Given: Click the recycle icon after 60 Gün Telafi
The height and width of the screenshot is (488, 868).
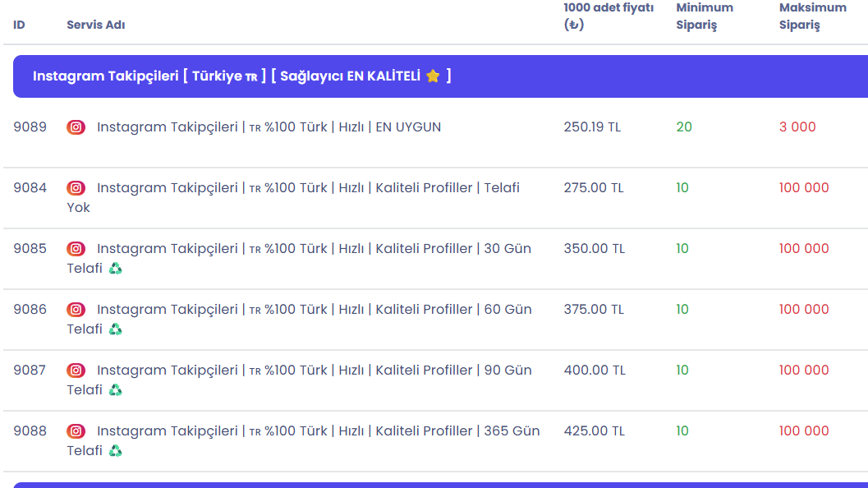Looking at the screenshot, I should point(115,329).
